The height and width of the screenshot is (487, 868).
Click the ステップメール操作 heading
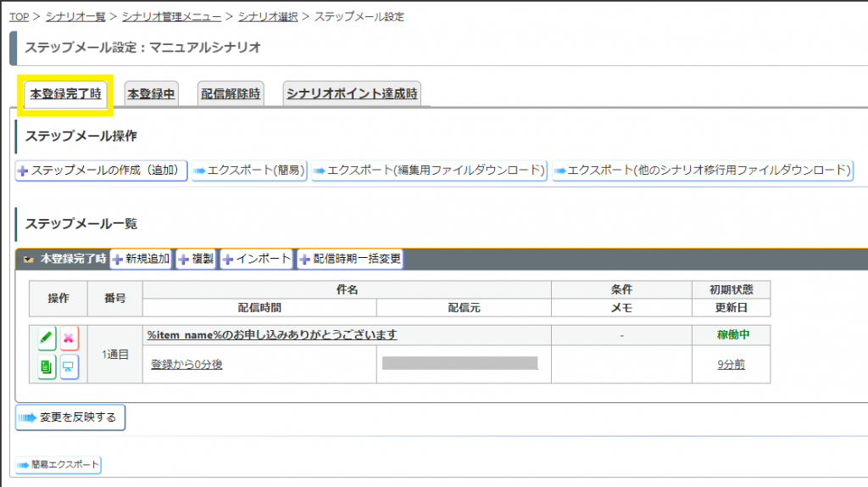coord(81,137)
